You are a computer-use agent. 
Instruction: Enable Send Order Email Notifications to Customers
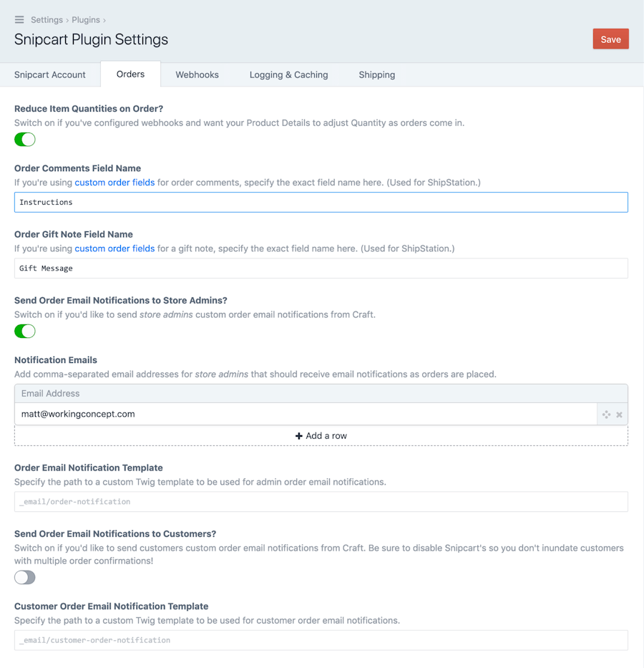(25, 577)
